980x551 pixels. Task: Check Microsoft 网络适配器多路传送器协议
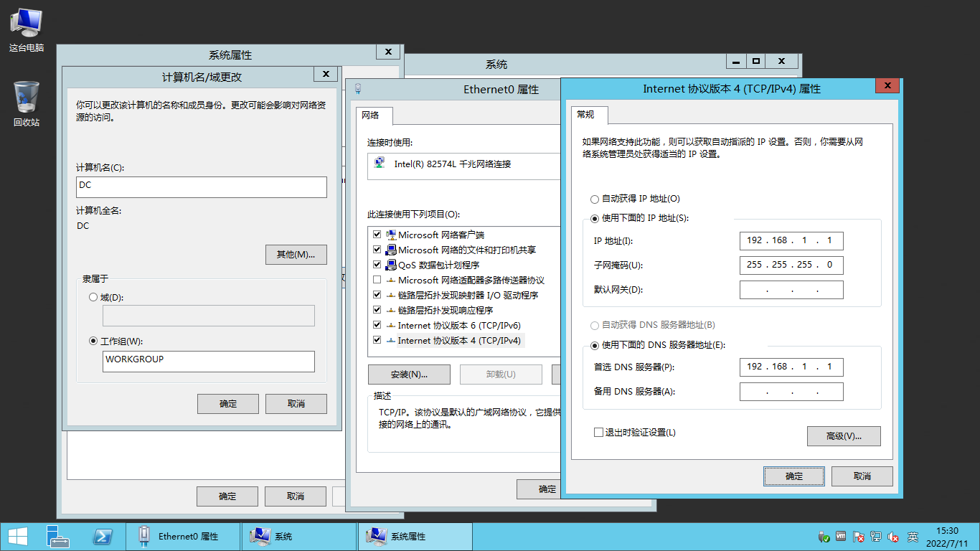pyautogui.click(x=377, y=279)
